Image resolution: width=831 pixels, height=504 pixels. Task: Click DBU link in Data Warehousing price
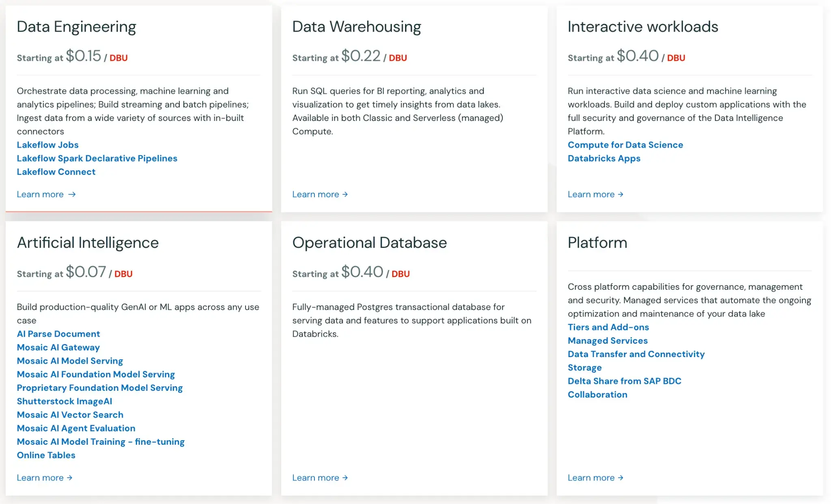(x=398, y=58)
